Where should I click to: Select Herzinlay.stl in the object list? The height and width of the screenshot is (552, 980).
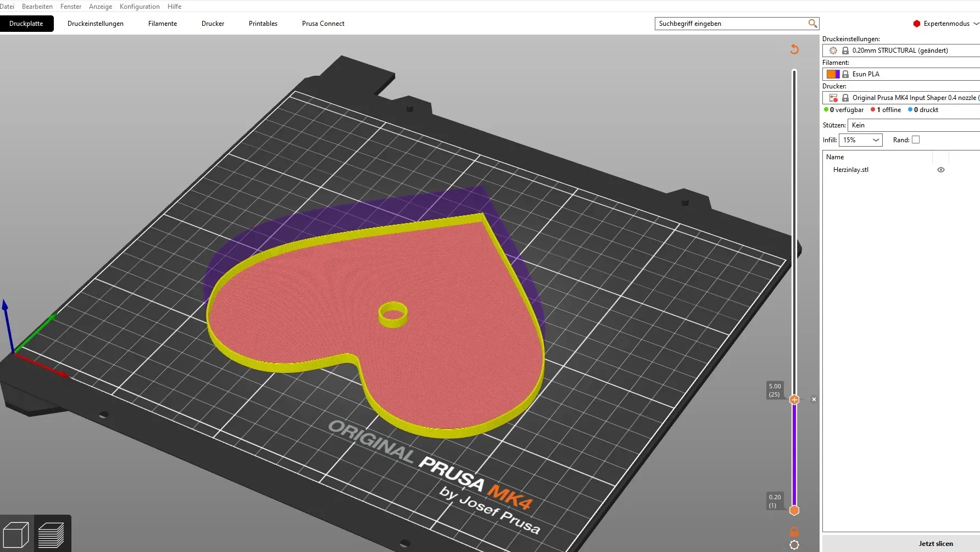(851, 170)
